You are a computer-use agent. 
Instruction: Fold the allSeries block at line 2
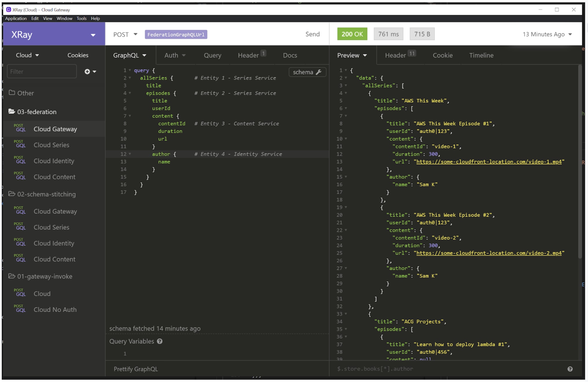point(130,78)
